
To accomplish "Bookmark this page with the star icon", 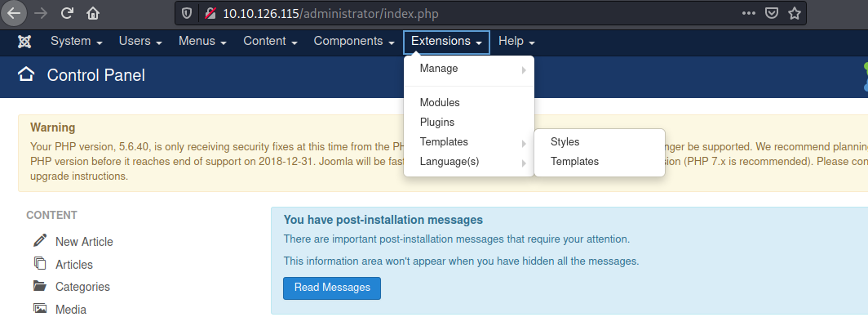I will pos(795,13).
